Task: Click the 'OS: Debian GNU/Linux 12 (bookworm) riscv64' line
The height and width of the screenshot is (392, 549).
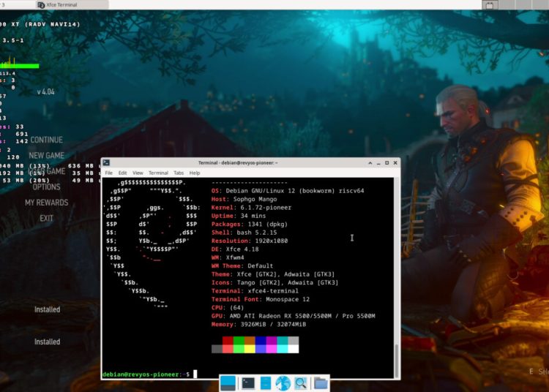Action: [x=288, y=191]
